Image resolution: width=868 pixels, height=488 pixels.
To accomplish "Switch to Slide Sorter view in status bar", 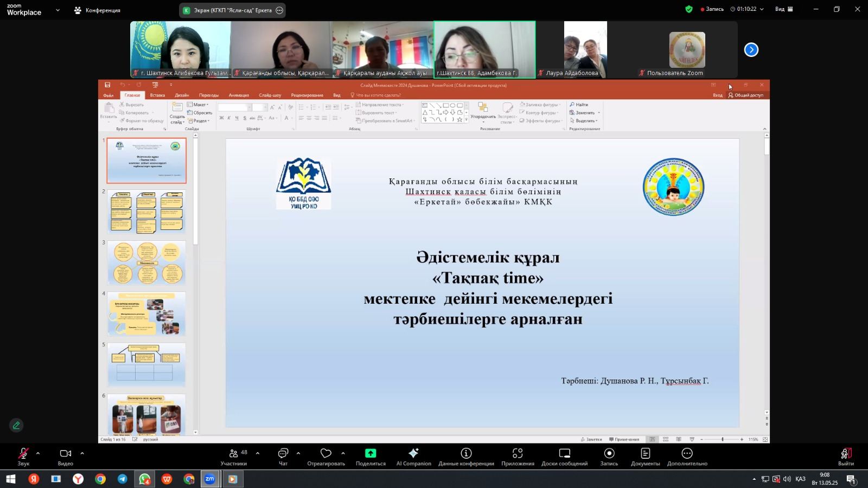I will pos(666,439).
